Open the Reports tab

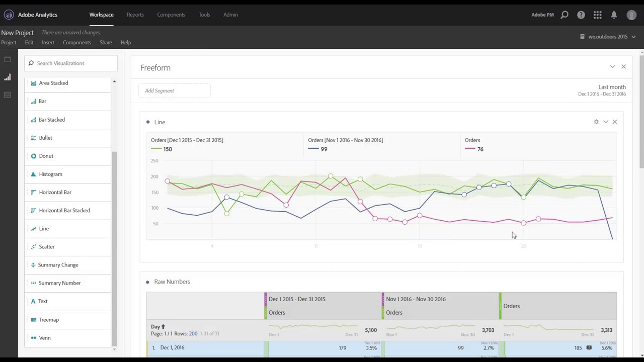[135, 15]
